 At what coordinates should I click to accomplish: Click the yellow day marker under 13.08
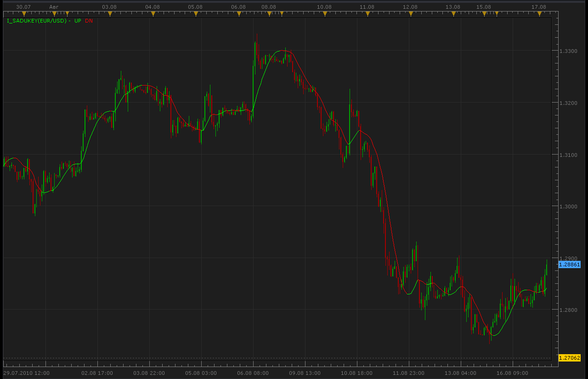pos(453,14)
